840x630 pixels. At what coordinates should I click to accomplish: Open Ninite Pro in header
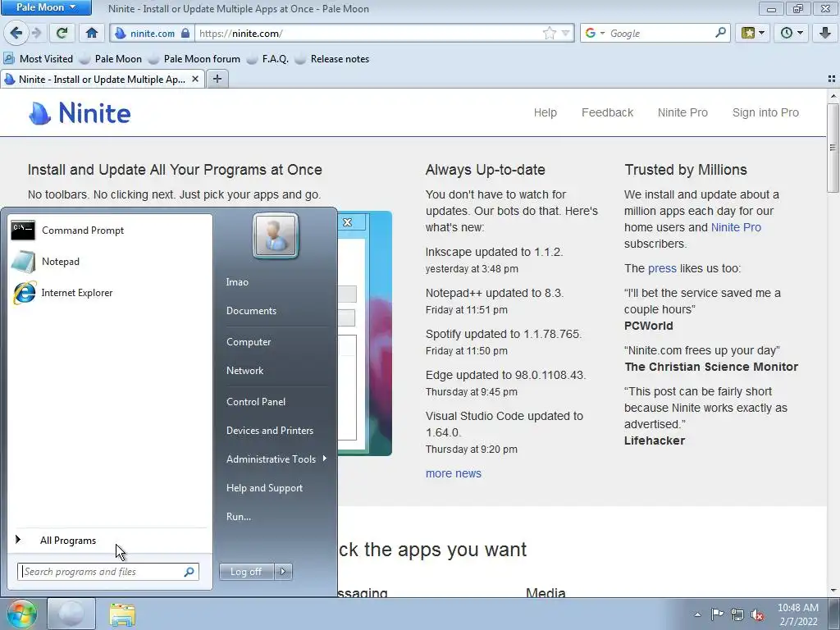(682, 112)
